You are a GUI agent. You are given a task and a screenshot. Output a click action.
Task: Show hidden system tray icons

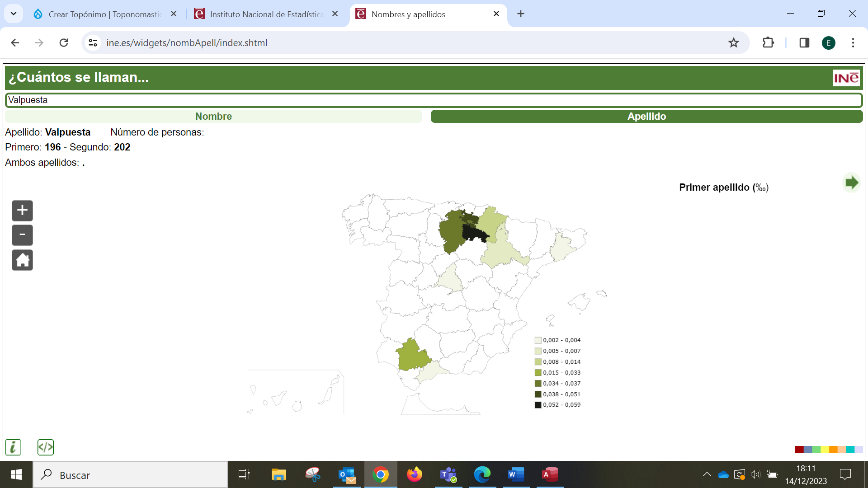click(707, 474)
